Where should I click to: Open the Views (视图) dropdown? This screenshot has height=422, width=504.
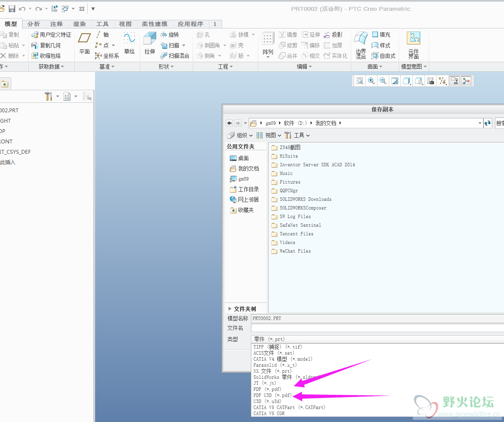269,135
